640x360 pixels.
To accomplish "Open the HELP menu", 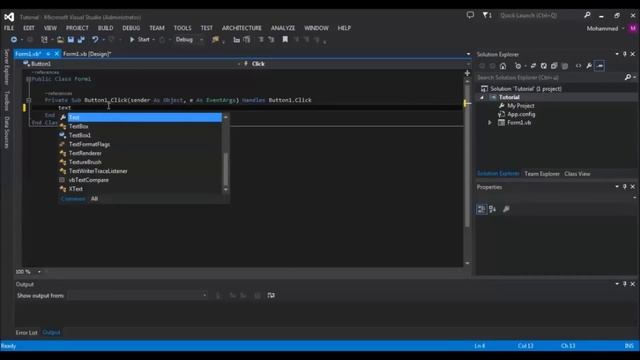I will pyautogui.click(x=344, y=28).
